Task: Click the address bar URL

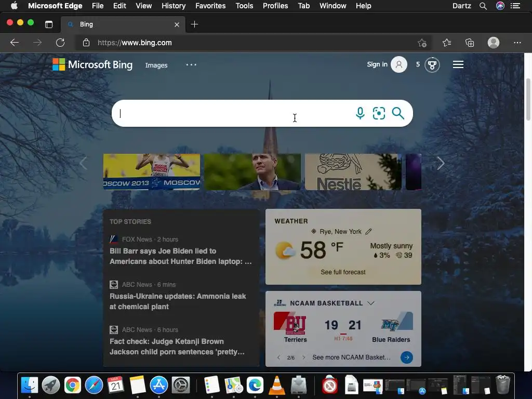Action: (135, 43)
